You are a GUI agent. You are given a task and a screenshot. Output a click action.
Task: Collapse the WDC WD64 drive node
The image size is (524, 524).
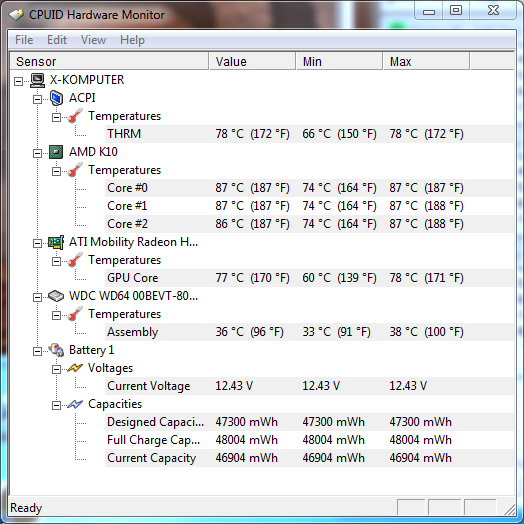pyautogui.click(x=37, y=297)
